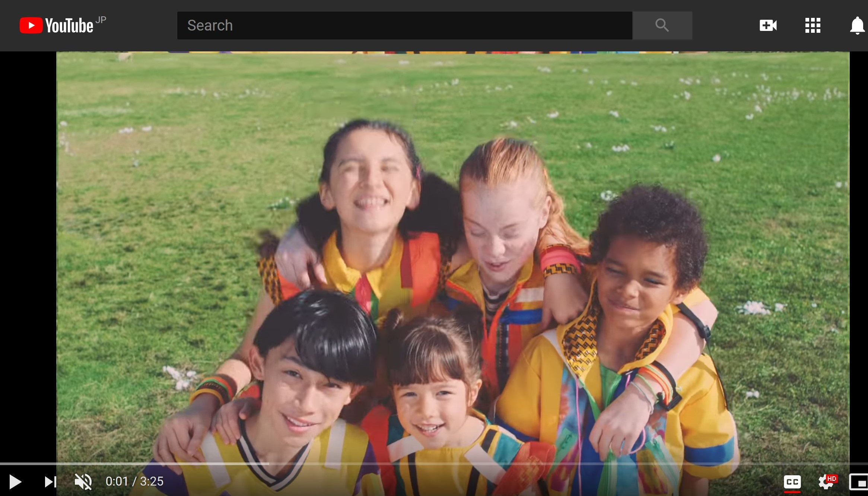Open the YouTube apps grid icon

tap(813, 25)
